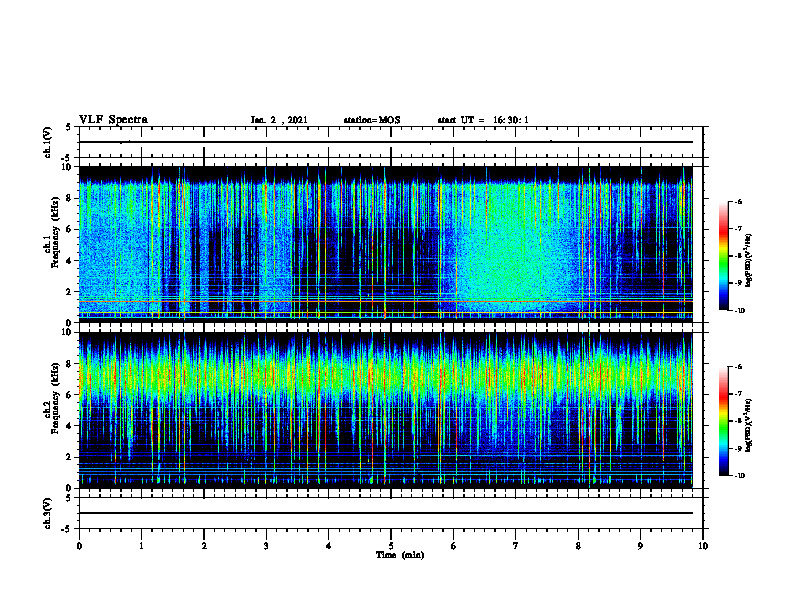Click the "station=MOS" header label
Image resolution: width=792 pixels, height=612 pixels.
tap(372, 120)
